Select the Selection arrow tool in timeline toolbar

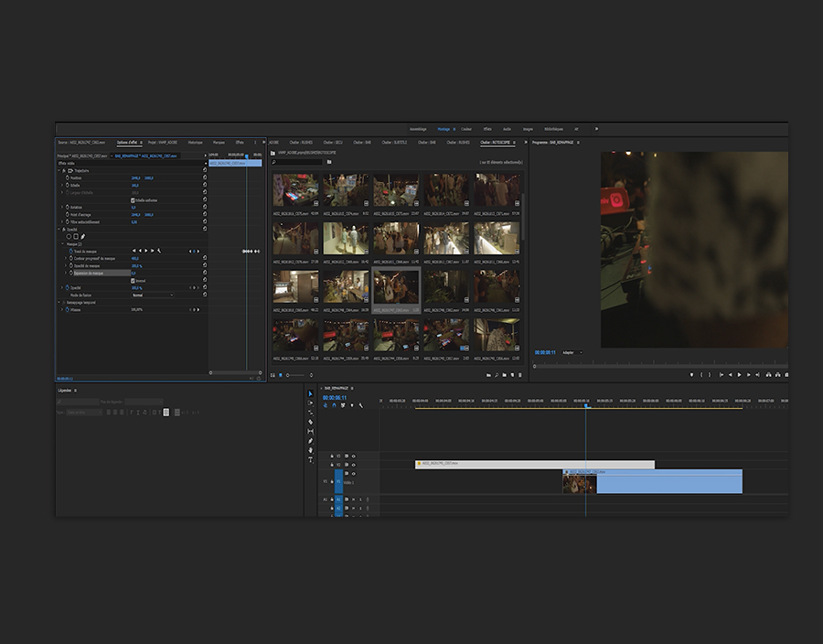(x=310, y=394)
